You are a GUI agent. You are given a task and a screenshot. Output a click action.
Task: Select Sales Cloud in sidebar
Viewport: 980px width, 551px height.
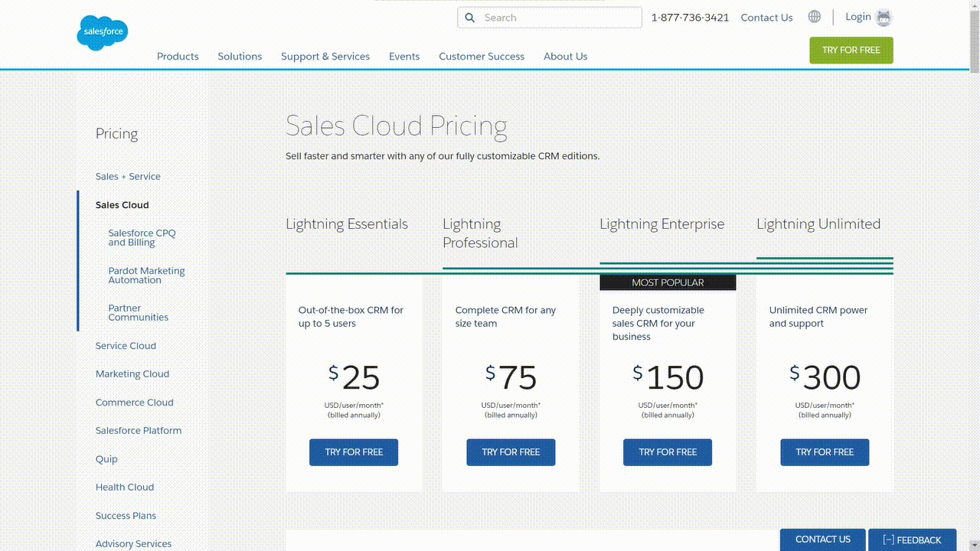coord(122,205)
